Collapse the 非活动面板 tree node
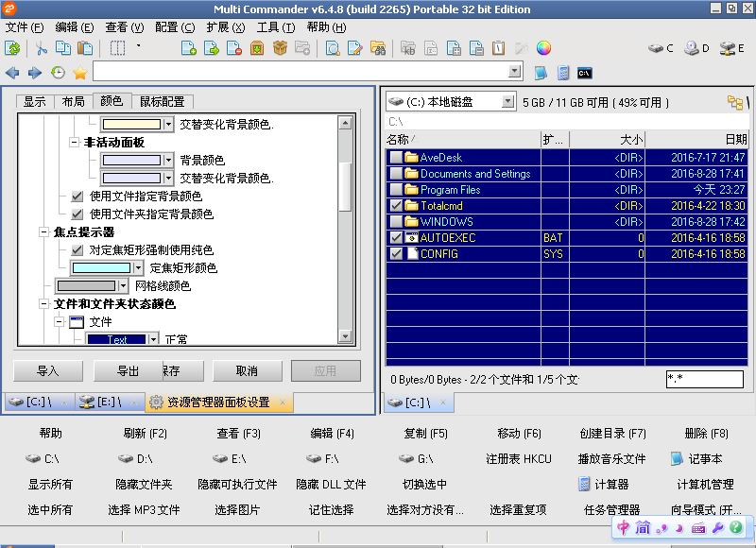The height and width of the screenshot is (548, 756). click(74, 142)
